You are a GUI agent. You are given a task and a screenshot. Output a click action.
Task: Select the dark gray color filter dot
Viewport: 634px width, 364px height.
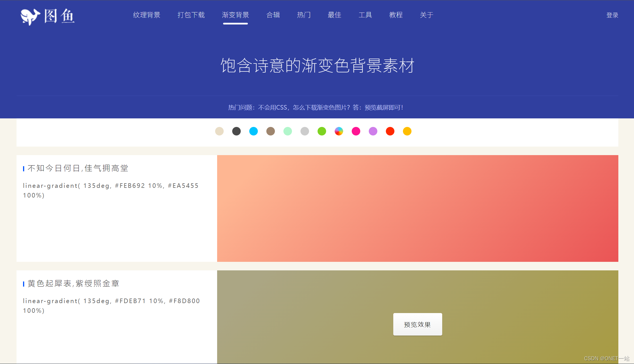coord(236,131)
